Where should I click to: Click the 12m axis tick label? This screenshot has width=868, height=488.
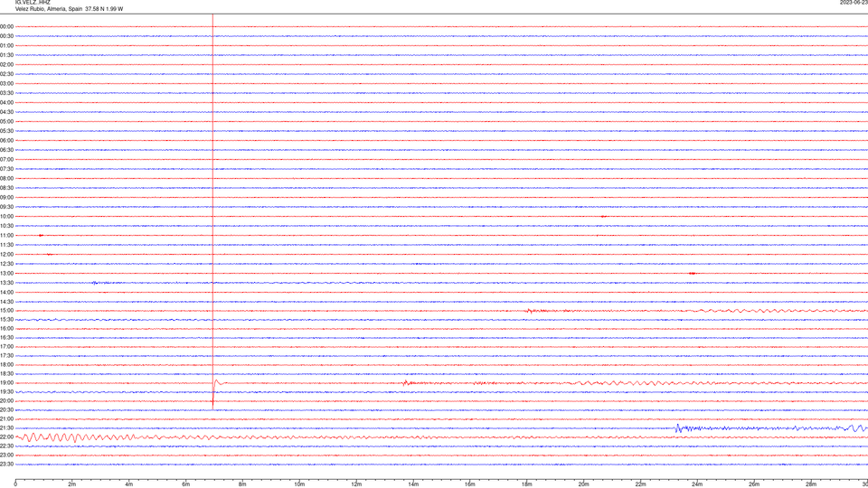tap(356, 484)
